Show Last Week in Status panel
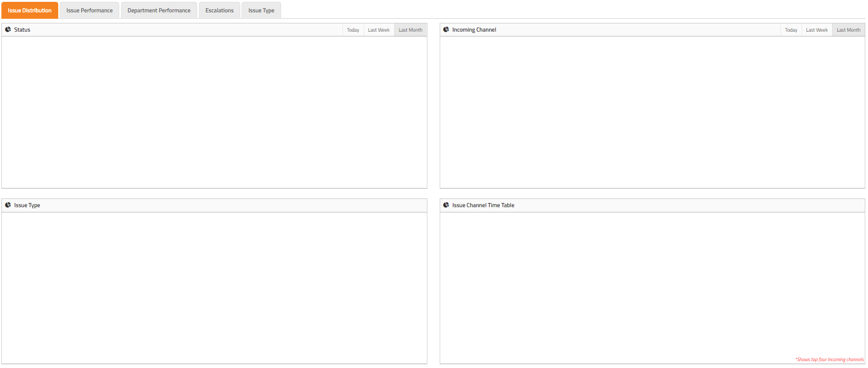The height and width of the screenshot is (368, 868). pos(379,30)
